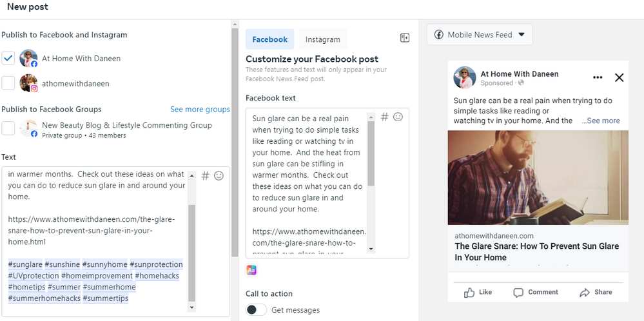The image size is (644, 321).
Task: Click the hashtag icon in Facebook text
Action: (385, 117)
